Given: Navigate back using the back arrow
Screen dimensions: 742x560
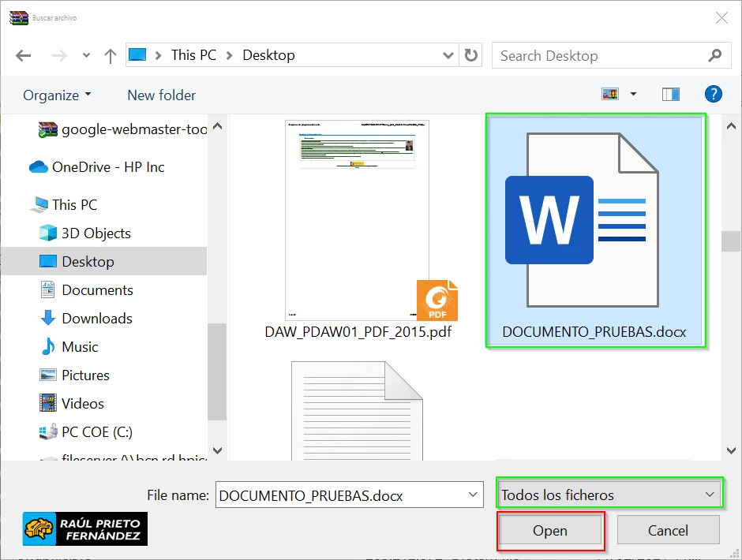Looking at the screenshot, I should [x=23, y=55].
